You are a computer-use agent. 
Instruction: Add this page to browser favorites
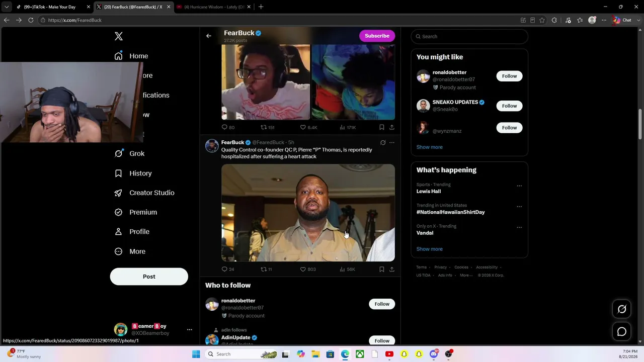[x=542, y=20]
